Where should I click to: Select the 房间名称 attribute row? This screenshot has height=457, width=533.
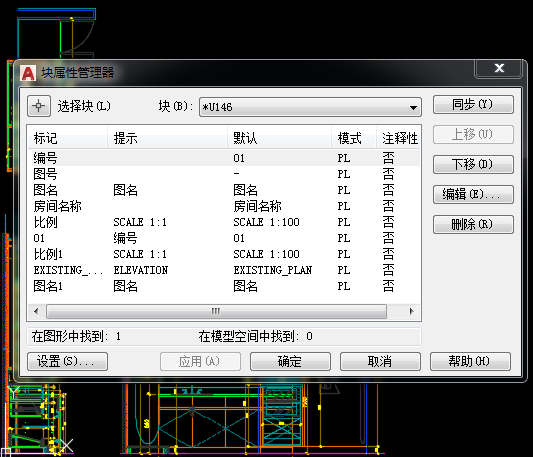pyautogui.click(x=224, y=206)
